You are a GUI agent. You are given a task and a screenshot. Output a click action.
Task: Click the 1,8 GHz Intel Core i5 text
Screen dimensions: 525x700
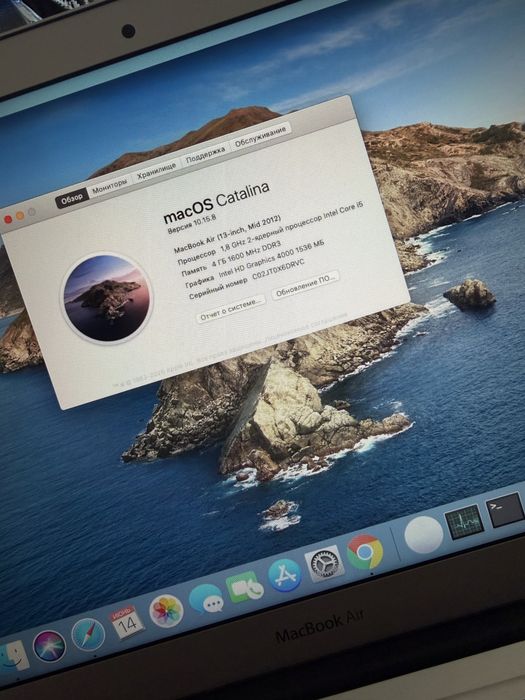click(292, 227)
